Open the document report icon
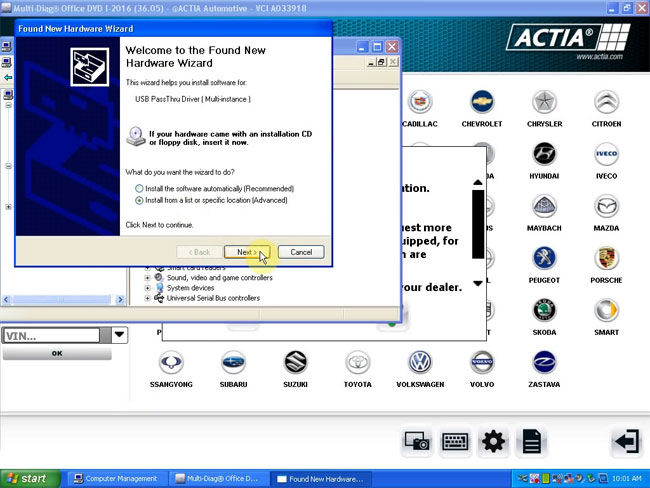The height and width of the screenshot is (488, 650). pos(532,441)
